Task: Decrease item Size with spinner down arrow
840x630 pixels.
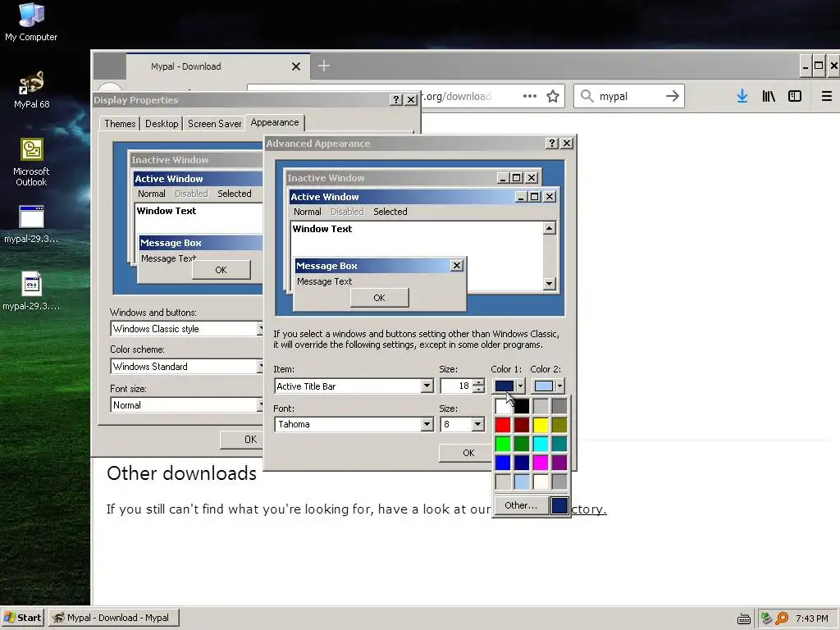Action: pyautogui.click(x=479, y=390)
